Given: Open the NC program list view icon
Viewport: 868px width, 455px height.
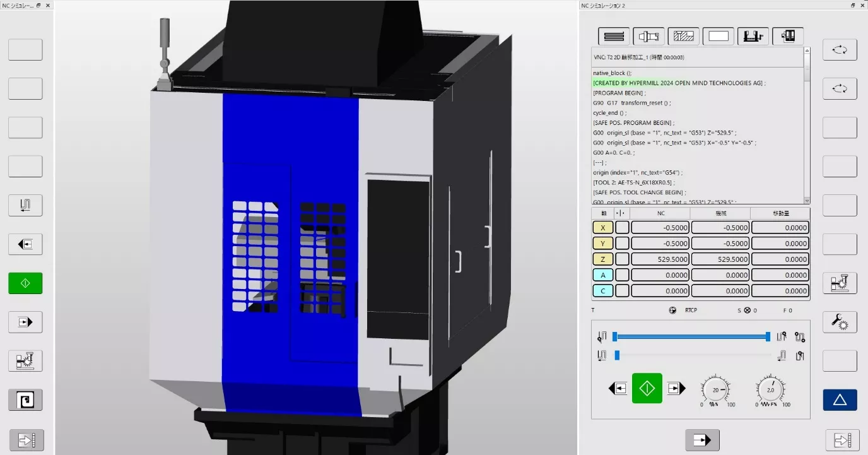Looking at the screenshot, I should (x=613, y=36).
